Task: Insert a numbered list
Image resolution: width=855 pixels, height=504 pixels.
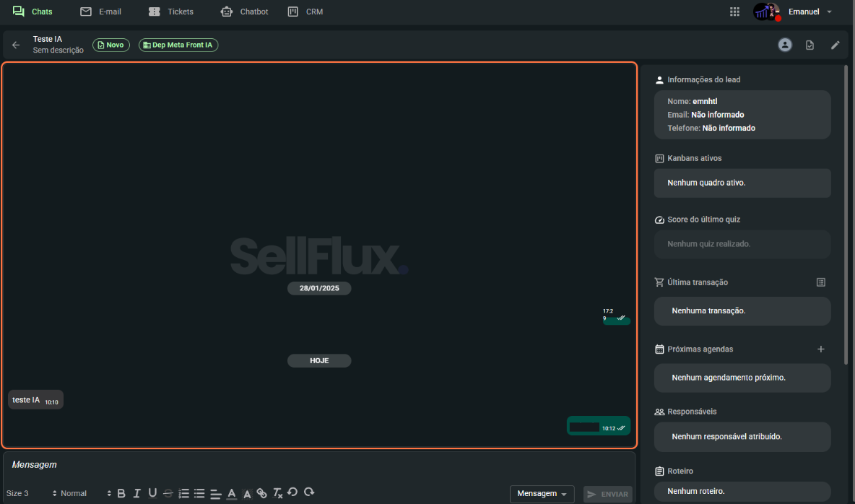Action: point(183,494)
